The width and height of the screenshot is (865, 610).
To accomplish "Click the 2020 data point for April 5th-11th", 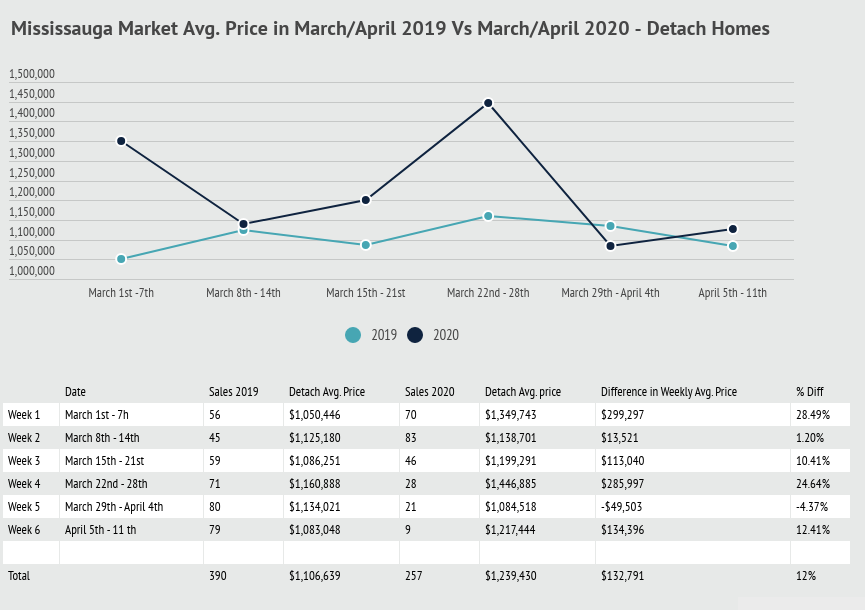I will pos(733,229).
